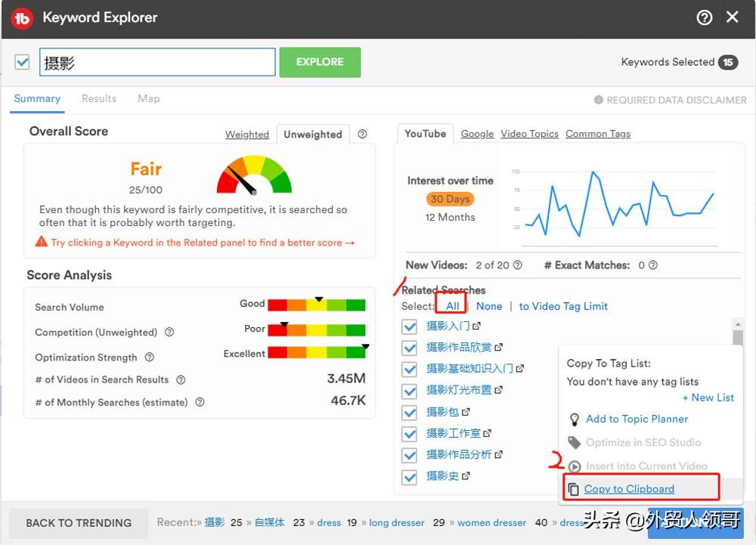Click the tag icon for SEO Studio

pos(575,442)
